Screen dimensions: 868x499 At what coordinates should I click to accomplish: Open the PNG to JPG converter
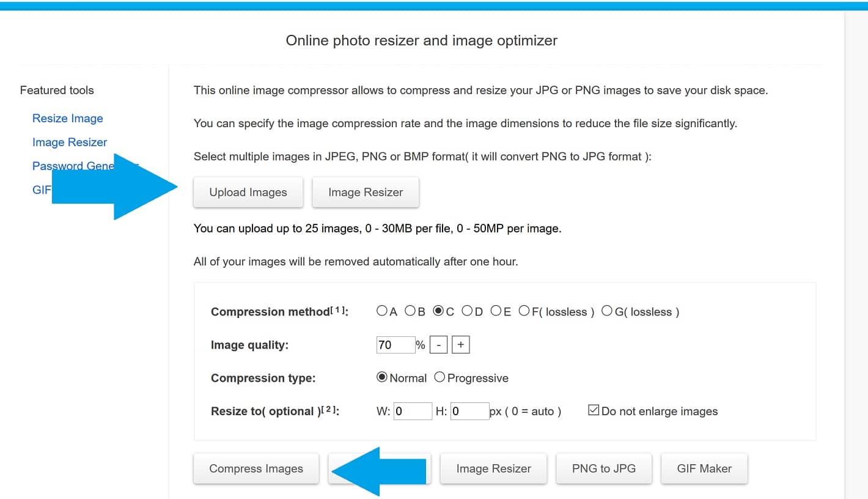(x=603, y=468)
